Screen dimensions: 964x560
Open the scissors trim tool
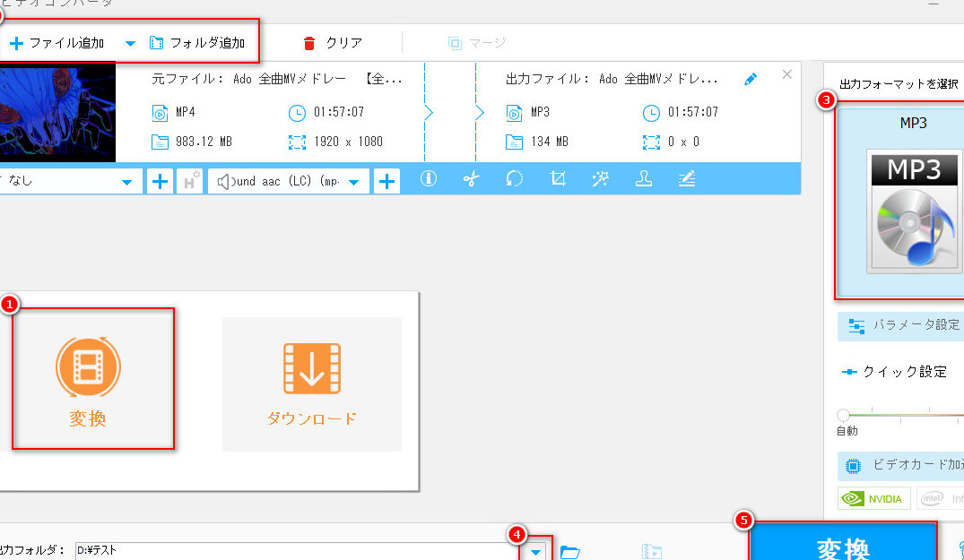[x=472, y=178]
